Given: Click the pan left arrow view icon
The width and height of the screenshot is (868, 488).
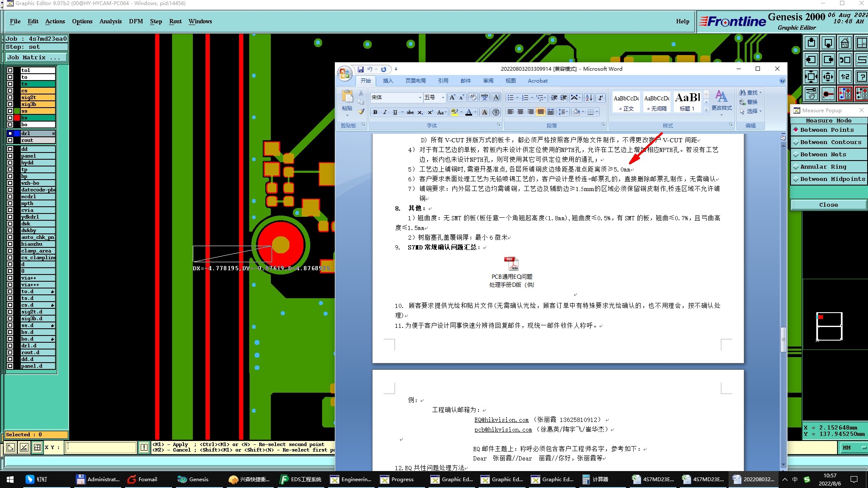Looking at the screenshot, I should click(811, 60).
